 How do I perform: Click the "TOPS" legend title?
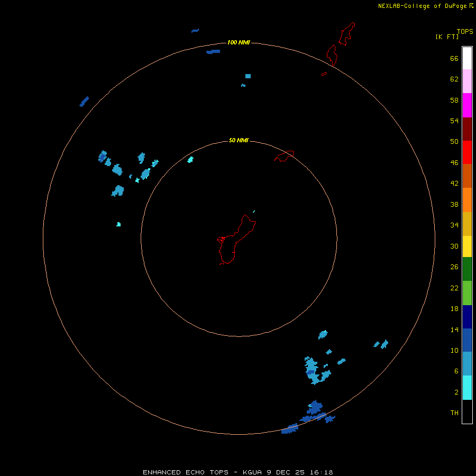(465, 31)
